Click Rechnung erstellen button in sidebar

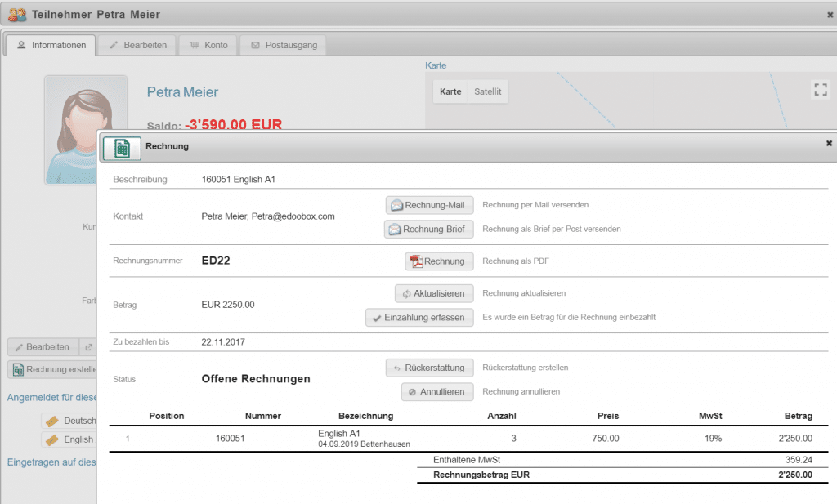[53, 369]
